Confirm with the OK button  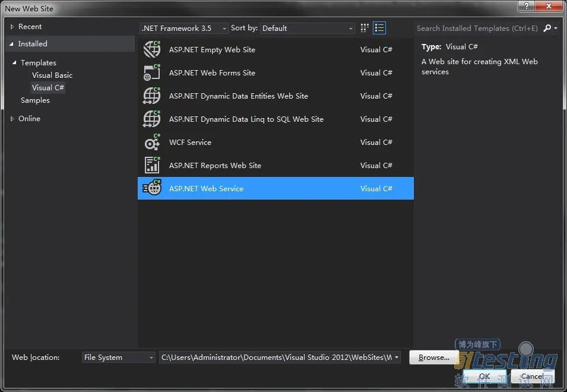pyautogui.click(x=484, y=376)
